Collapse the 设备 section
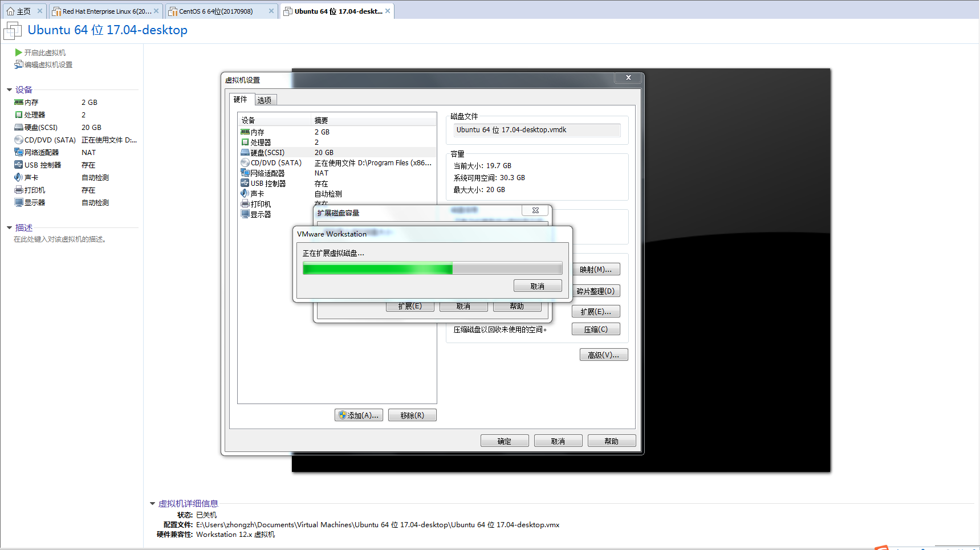 [9, 89]
